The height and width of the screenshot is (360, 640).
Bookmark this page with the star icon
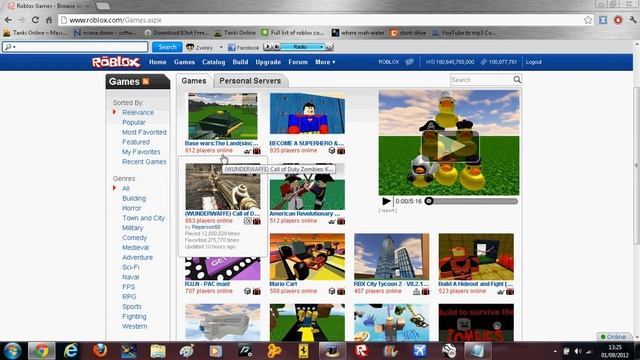[588, 20]
